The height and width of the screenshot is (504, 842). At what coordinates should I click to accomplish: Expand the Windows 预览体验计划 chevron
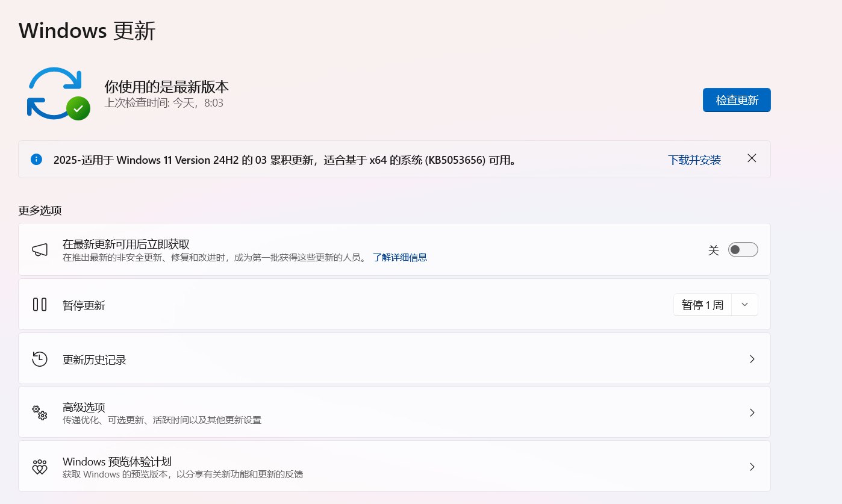[x=752, y=467]
